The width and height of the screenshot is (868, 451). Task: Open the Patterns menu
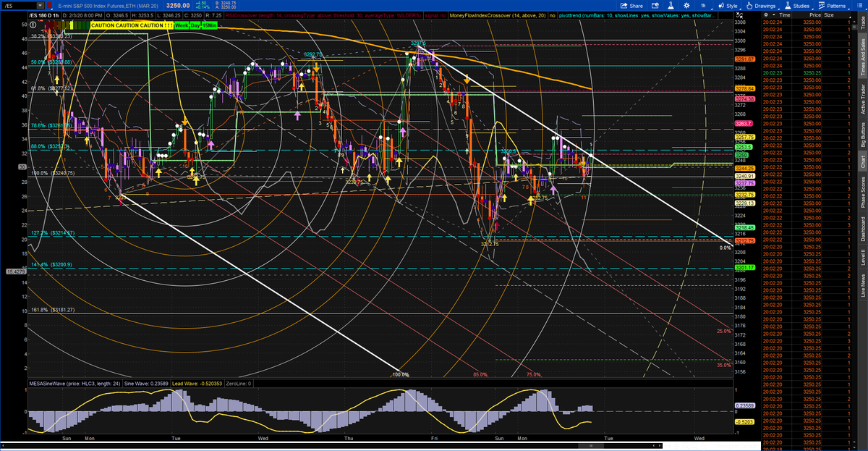(834, 5)
